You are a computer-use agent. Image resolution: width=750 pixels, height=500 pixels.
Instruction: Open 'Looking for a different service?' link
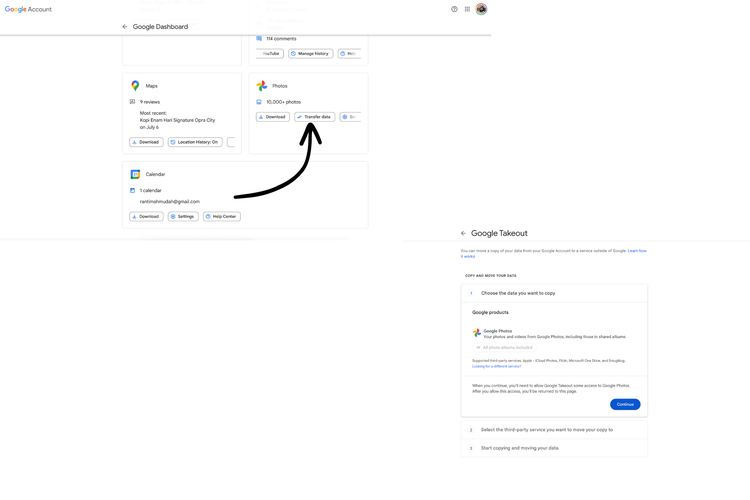pyautogui.click(x=496, y=366)
